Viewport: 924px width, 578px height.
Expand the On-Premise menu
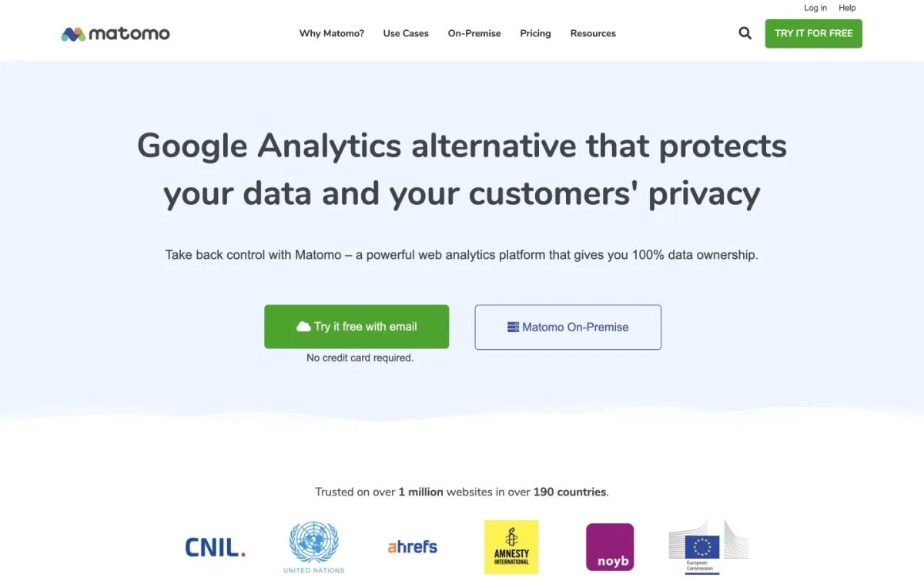click(474, 33)
